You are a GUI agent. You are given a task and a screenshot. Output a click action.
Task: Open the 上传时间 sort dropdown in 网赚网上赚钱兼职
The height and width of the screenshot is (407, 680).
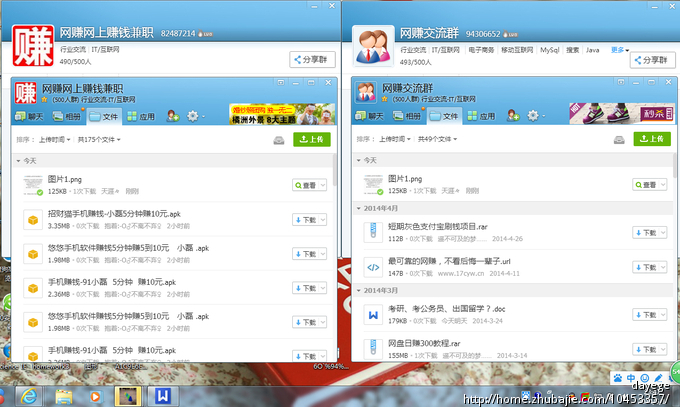click(x=55, y=139)
